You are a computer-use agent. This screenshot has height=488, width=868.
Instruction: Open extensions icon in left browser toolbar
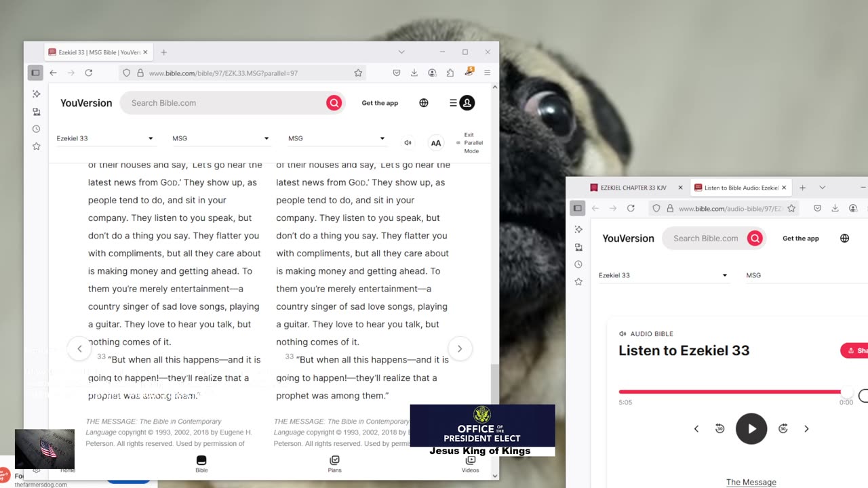point(450,73)
